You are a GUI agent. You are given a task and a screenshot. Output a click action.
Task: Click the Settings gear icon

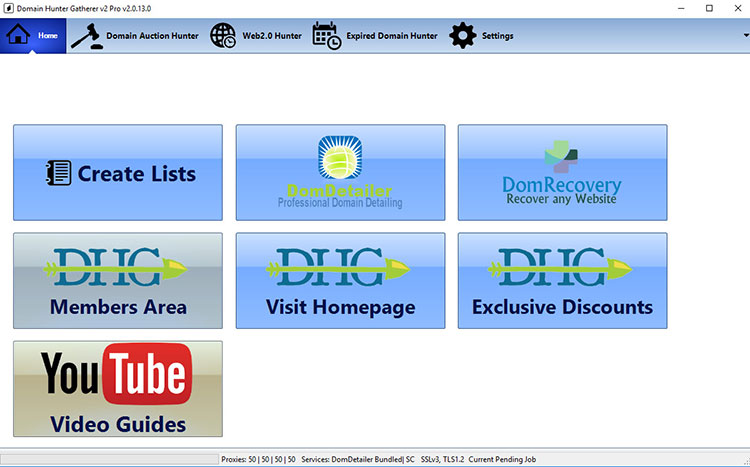click(463, 36)
